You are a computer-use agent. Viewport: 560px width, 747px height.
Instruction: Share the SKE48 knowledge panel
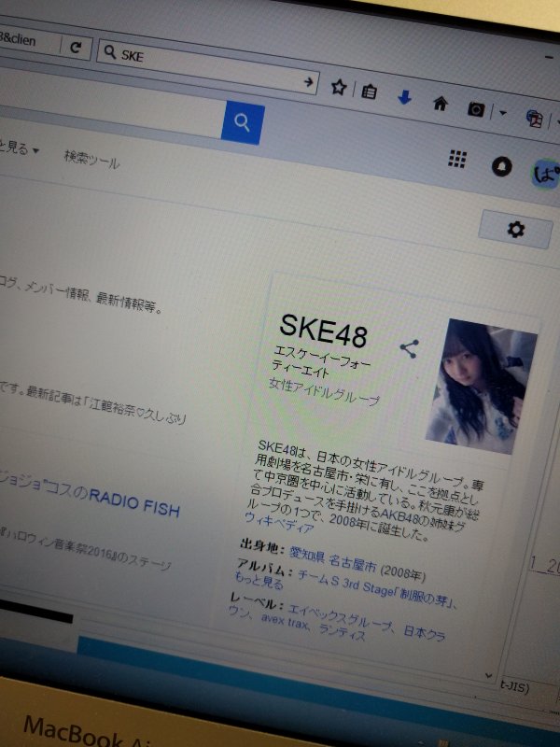coord(410,348)
